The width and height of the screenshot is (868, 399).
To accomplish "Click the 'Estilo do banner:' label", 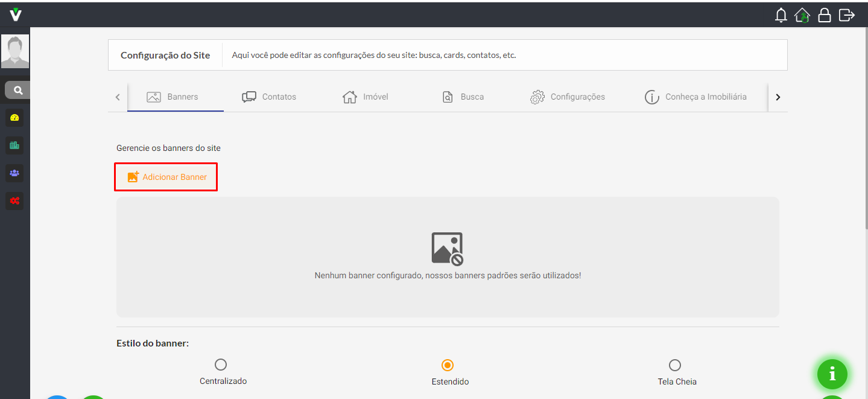I will (x=153, y=343).
